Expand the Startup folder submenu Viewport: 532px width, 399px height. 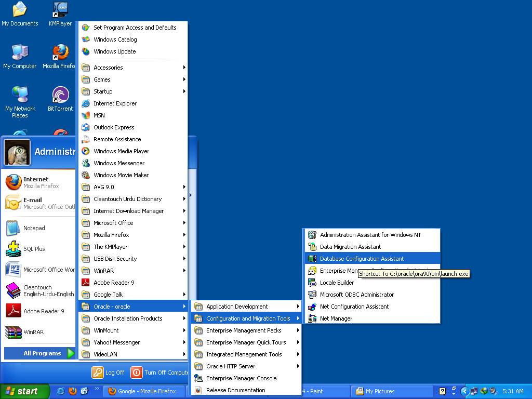coord(133,91)
